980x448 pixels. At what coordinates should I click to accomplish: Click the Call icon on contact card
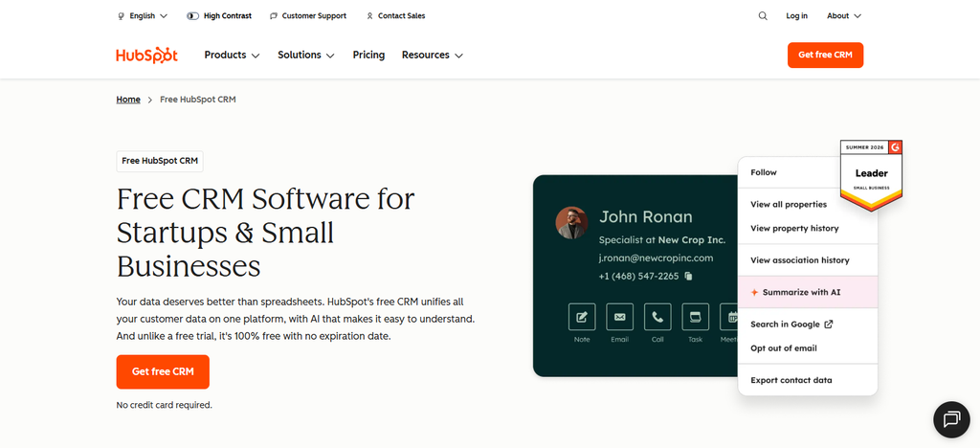click(x=657, y=317)
